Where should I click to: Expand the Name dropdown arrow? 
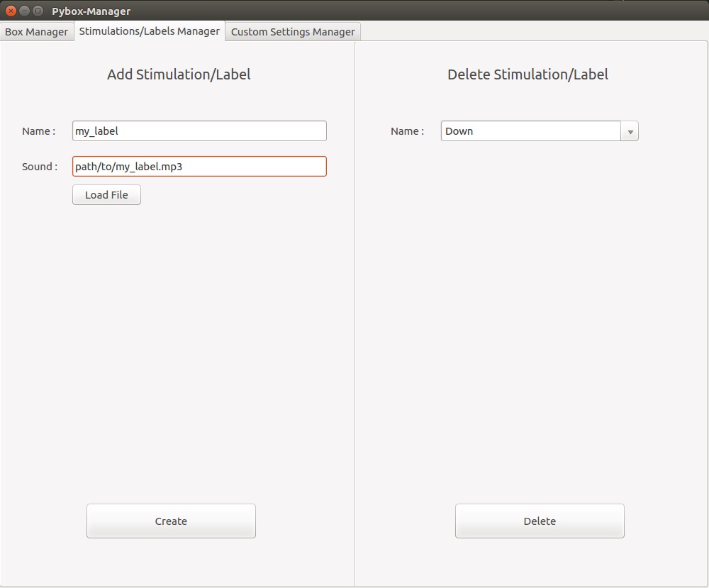point(630,132)
